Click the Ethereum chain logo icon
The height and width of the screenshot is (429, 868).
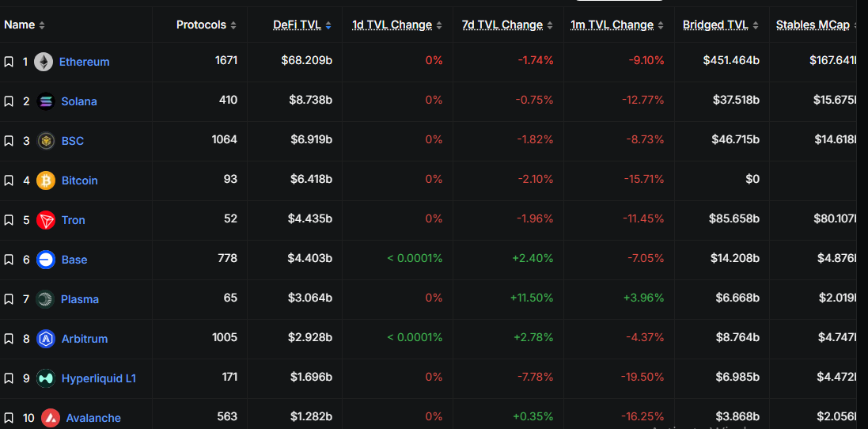pyautogui.click(x=44, y=62)
